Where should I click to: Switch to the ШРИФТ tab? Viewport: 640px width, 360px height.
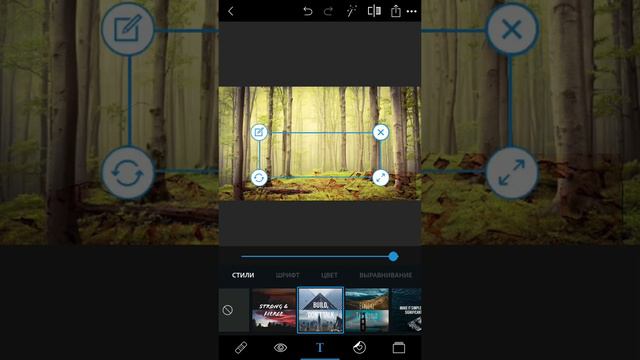287,275
